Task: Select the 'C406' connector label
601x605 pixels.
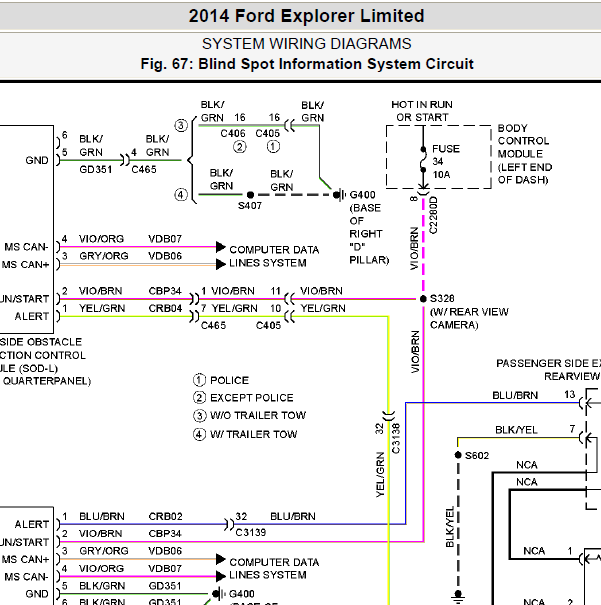Action: click(233, 134)
